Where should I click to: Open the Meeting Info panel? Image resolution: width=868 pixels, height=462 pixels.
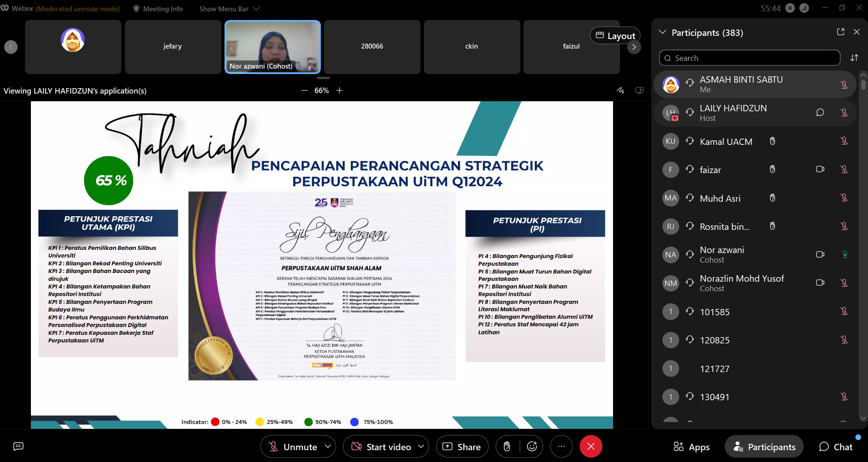pyautogui.click(x=158, y=9)
